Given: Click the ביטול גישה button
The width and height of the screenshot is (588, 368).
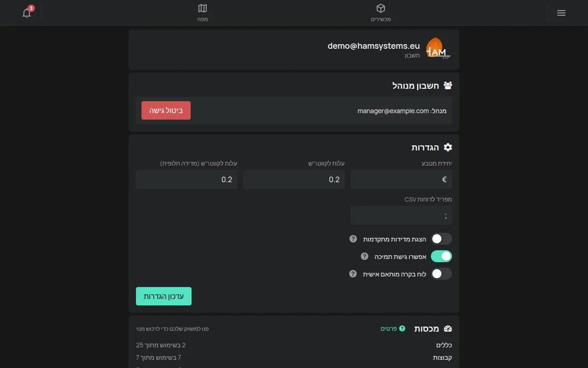Looking at the screenshot, I should pyautogui.click(x=166, y=110).
